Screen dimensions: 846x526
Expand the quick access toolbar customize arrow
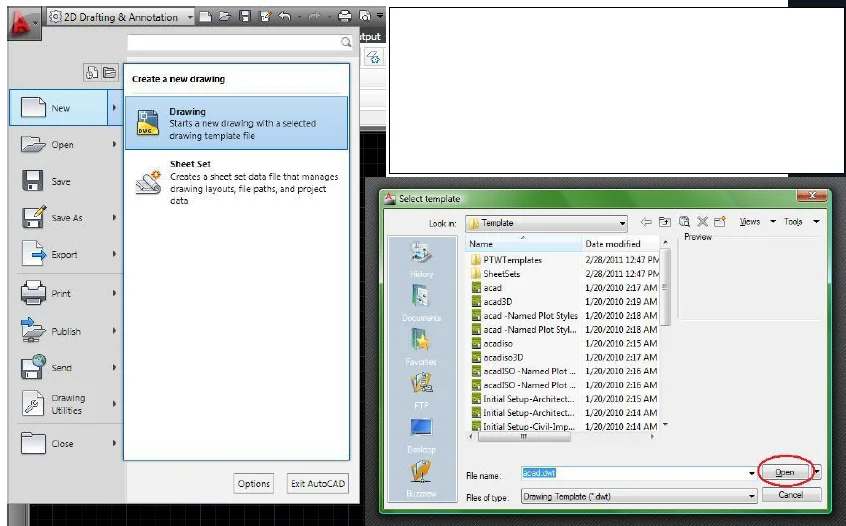[380, 16]
